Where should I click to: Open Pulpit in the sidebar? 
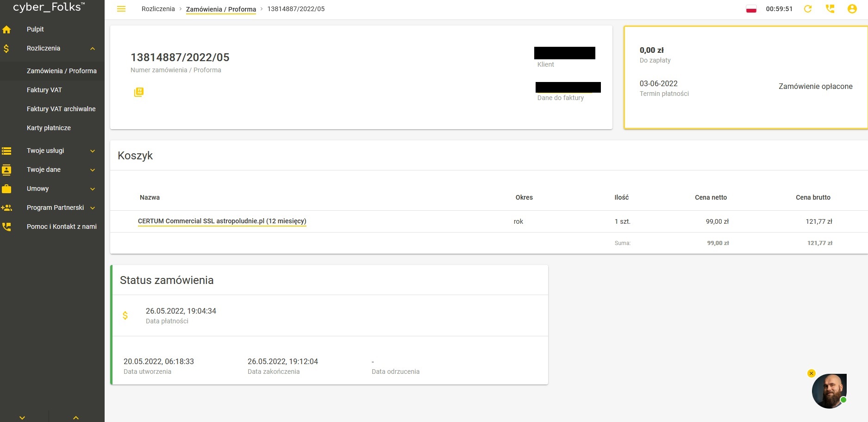(35, 29)
